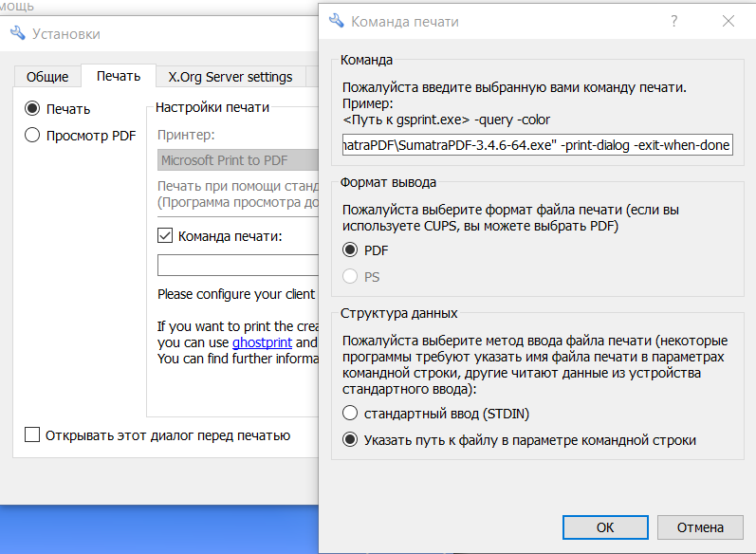Click the Структура данных group label
This screenshot has width=756, height=554.
[x=398, y=313]
